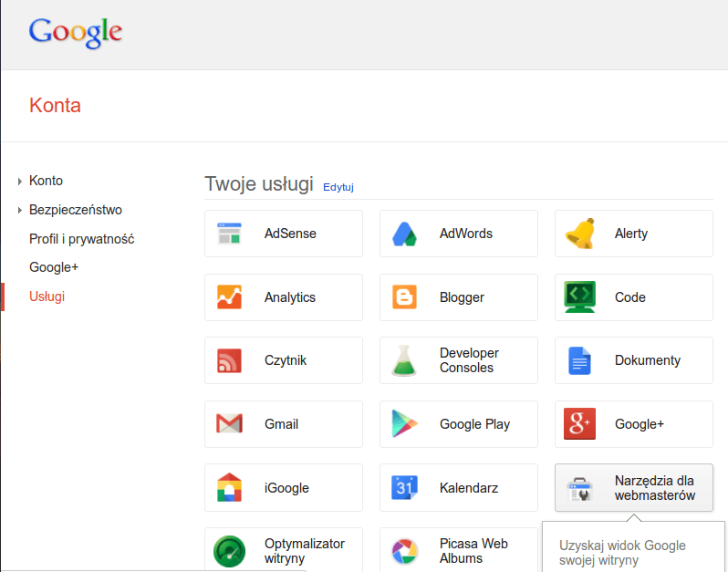Open the Code service label

630,297
